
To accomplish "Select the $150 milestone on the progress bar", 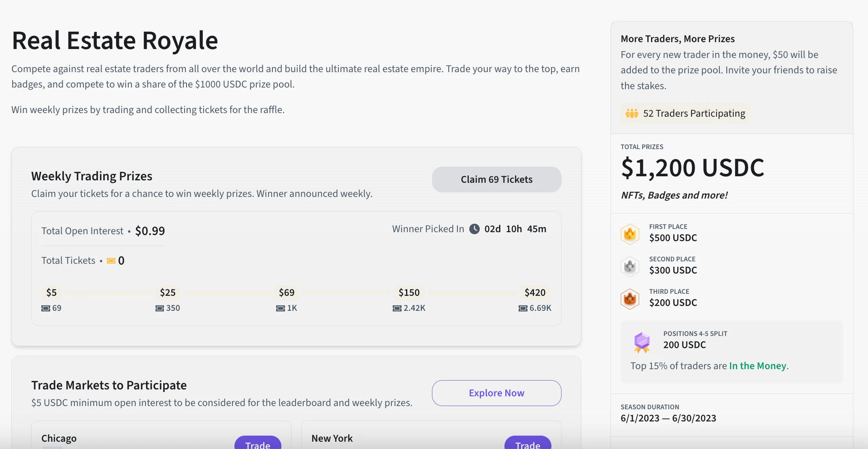I will click(x=409, y=293).
